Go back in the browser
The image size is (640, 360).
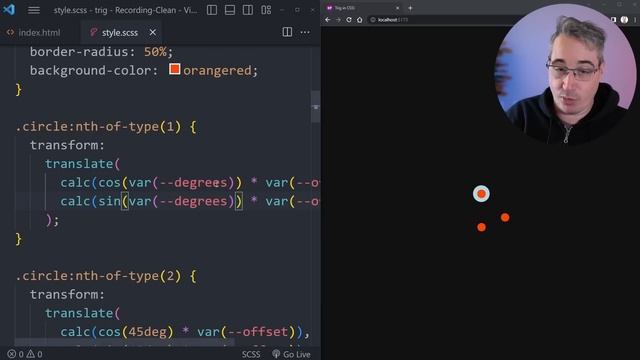pyautogui.click(x=328, y=20)
